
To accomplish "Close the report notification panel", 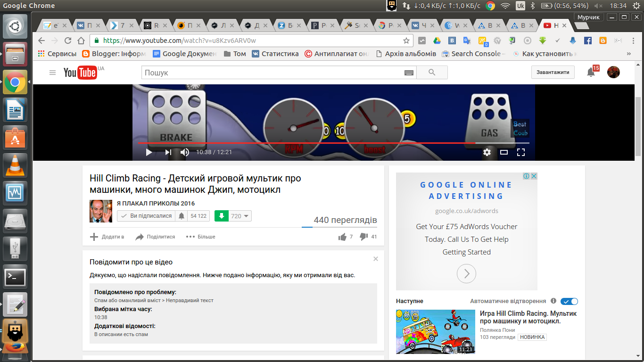I will (376, 259).
